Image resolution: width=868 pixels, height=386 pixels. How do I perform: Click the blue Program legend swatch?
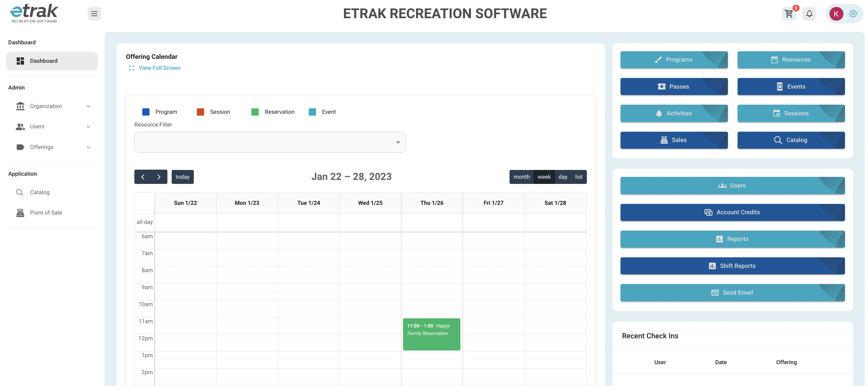tap(146, 112)
